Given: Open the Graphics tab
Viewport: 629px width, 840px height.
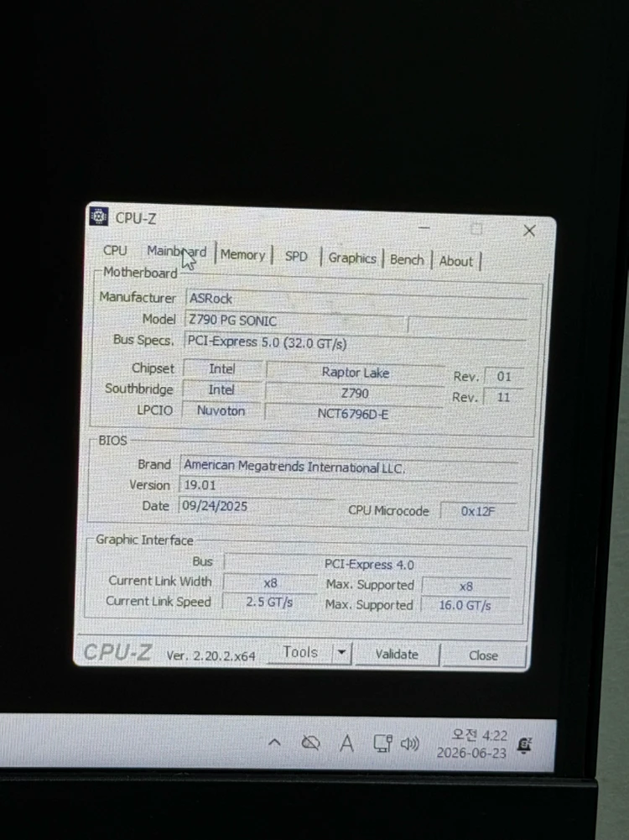Looking at the screenshot, I should [x=352, y=258].
